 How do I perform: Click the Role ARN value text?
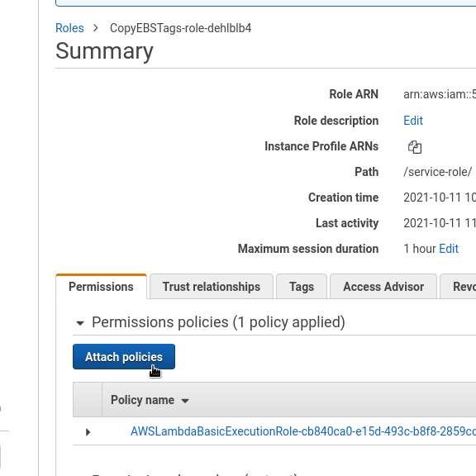[440, 94]
